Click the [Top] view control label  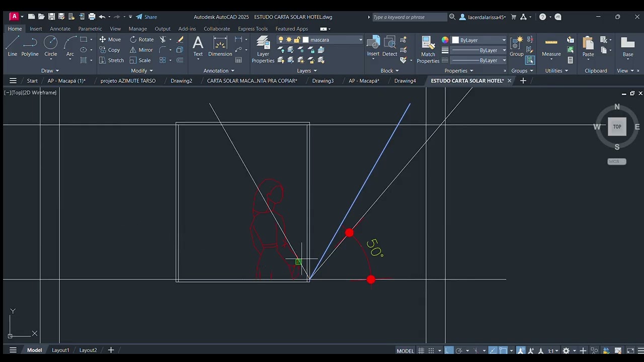pos(17,93)
